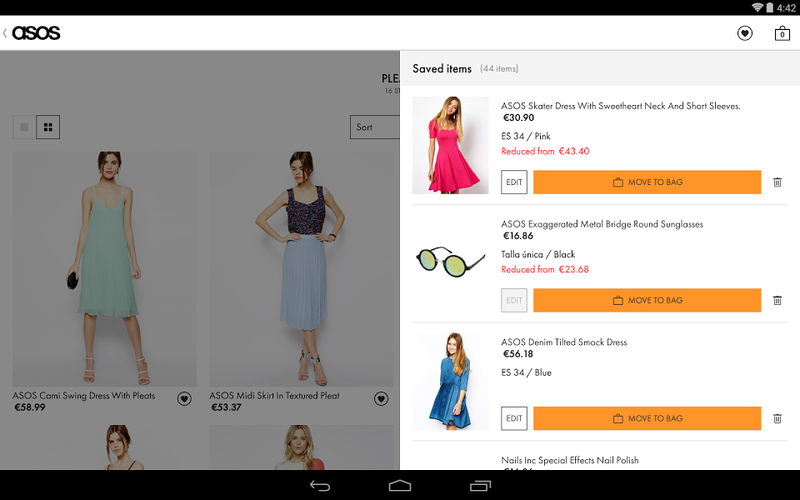Viewport: 800px width, 500px height.
Task: Open the round sunglasses thumbnail
Action: pos(451,261)
